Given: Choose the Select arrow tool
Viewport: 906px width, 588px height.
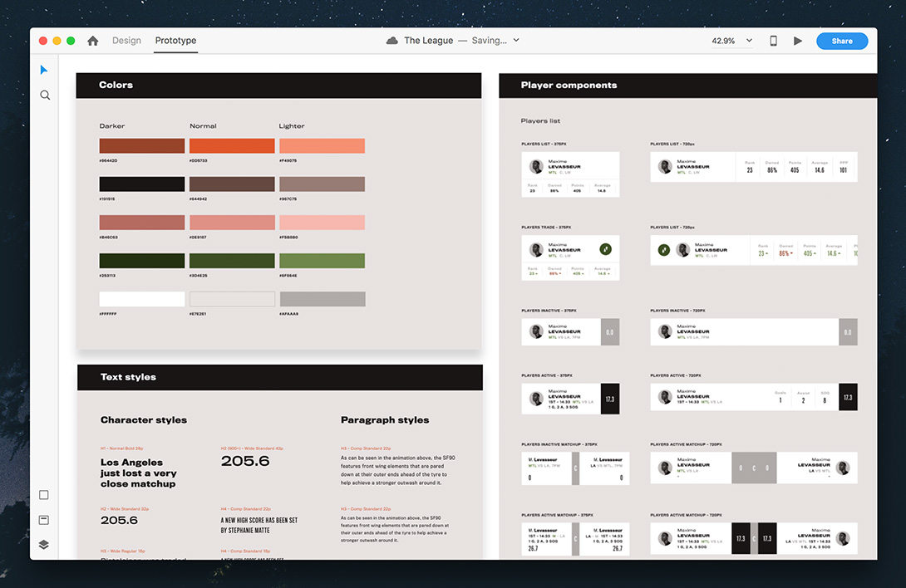Looking at the screenshot, I should [x=44, y=70].
